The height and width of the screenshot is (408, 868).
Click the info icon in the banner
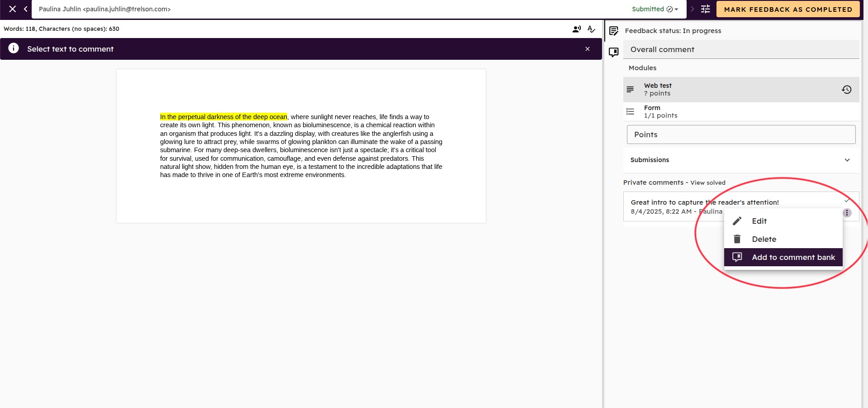(x=14, y=48)
